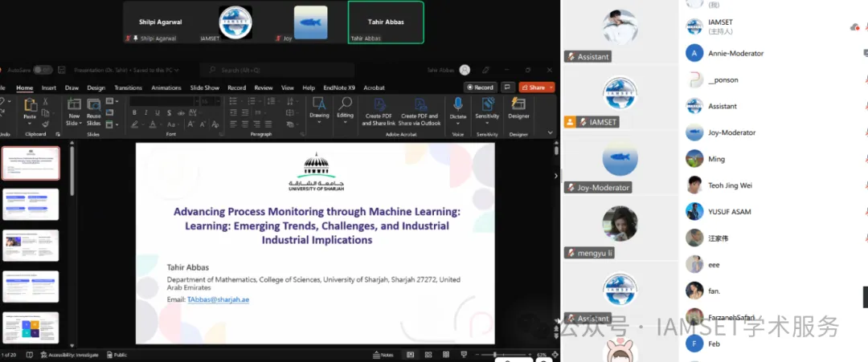This screenshot has width=868, height=362.
Task: Open the Comments pane icon
Action: (507, 87)
